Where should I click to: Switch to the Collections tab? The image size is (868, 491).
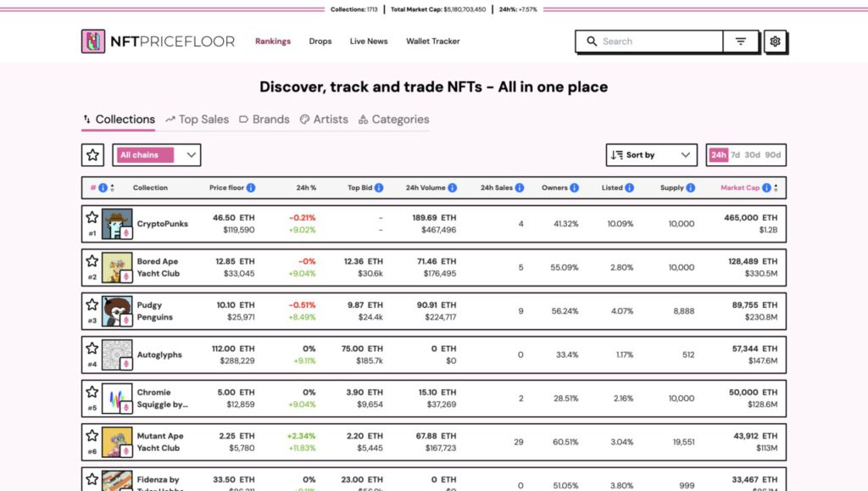[119, 120]
